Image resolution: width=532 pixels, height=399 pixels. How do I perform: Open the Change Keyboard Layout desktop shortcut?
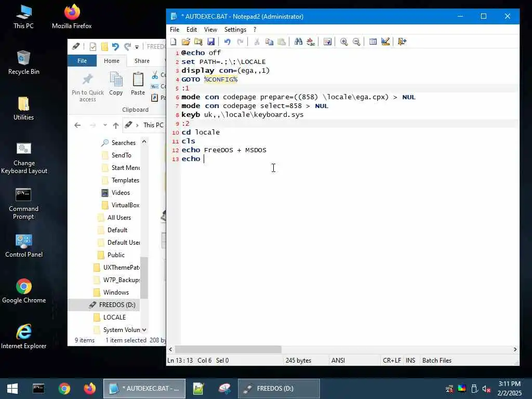(x=24, y=158)
